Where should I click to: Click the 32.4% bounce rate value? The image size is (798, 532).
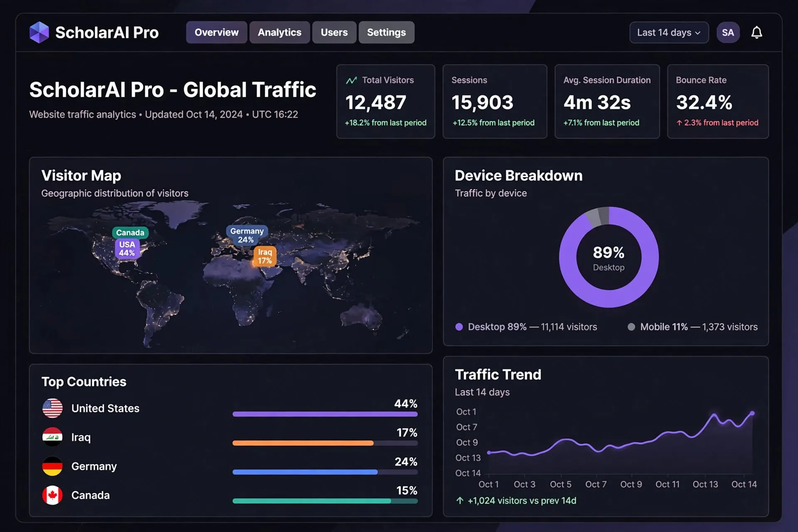704,102
